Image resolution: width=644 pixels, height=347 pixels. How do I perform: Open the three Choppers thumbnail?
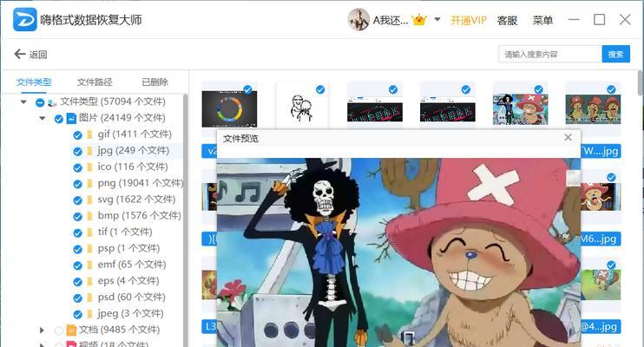[593, 109]
